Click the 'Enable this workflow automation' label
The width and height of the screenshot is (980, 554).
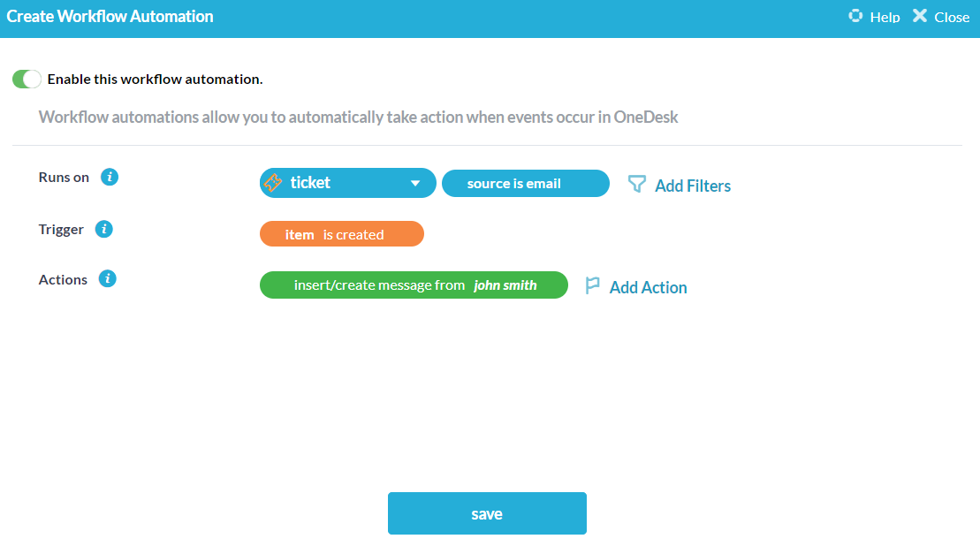point(155,80)
